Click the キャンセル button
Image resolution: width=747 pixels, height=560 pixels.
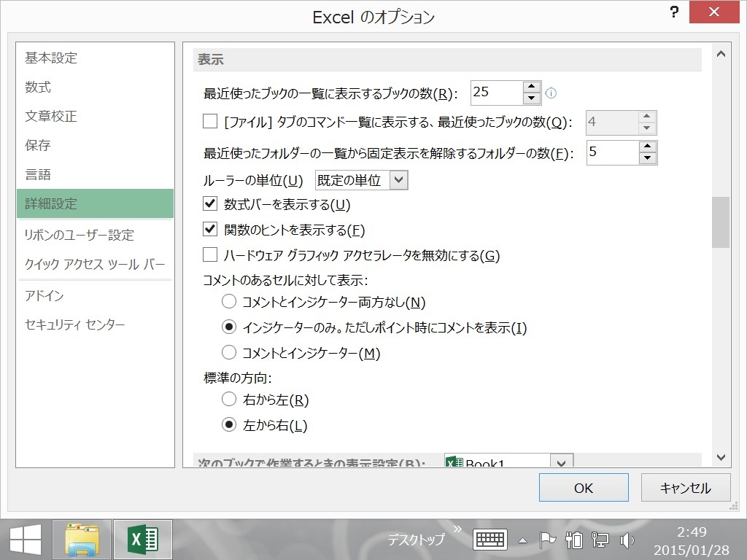(686, 488)
